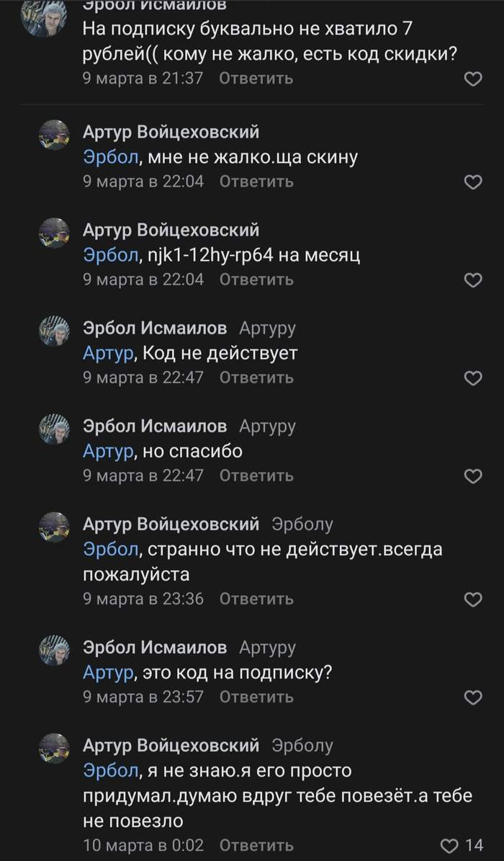Reply to the comment posted at 23:57
The height and width of the screenshot is (861, 504).
pos(256,697)
